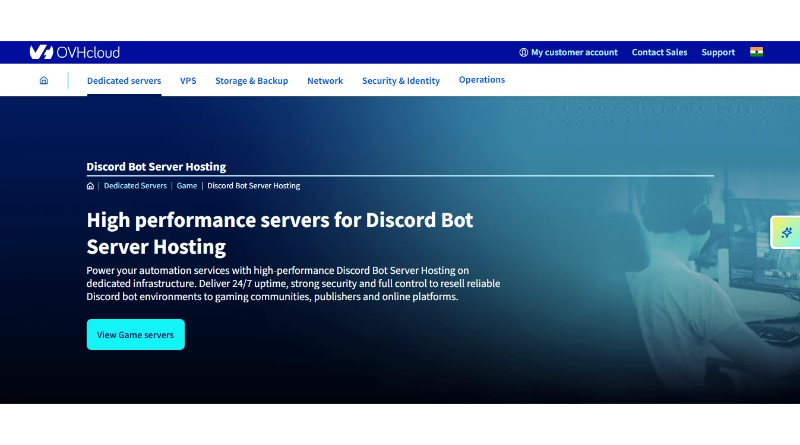Follow the Game breadcrumb link
Image resolution: width=800 pixels, height=445 pixels.
click(x=187, y=186)
